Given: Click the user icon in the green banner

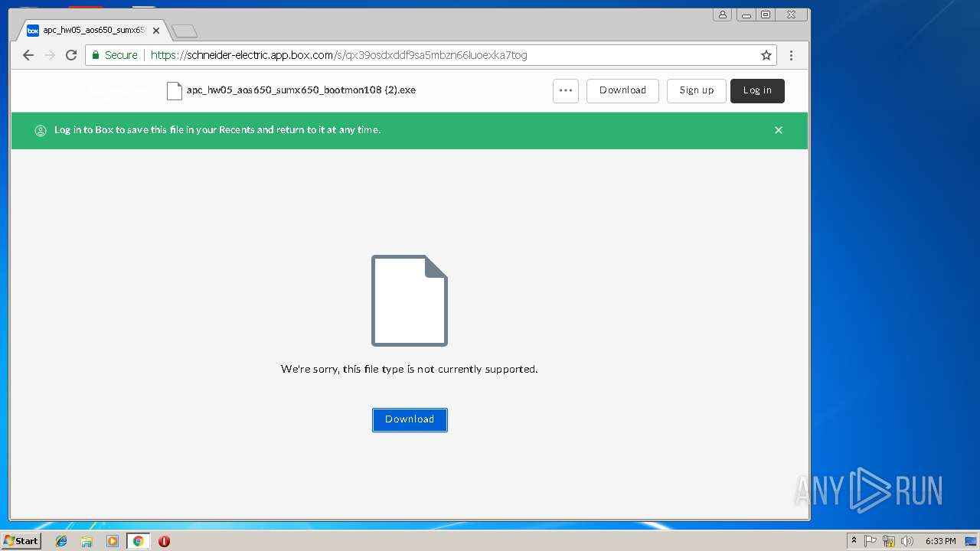Looking at the screenshot, I should coord(41,131).
